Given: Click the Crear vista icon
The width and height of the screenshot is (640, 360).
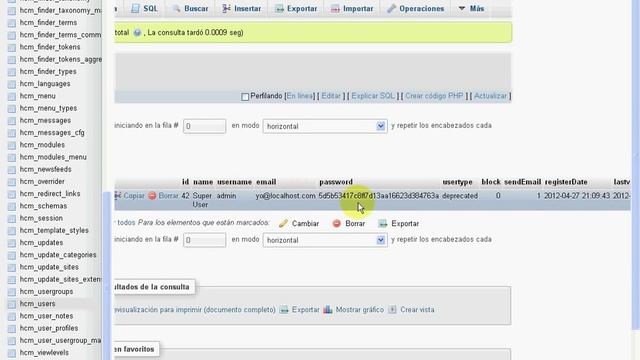Looking at the screenshot, I should pos(392,310).
